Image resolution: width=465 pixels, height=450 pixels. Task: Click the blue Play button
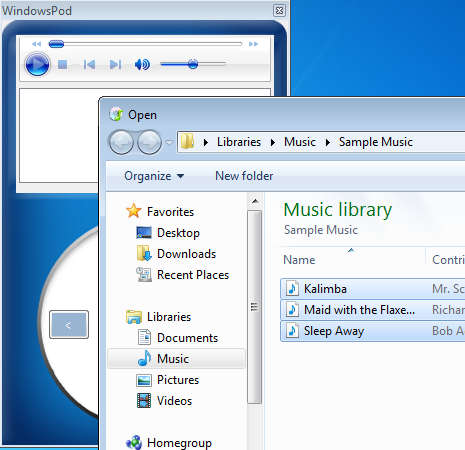[x=37, y=64]
